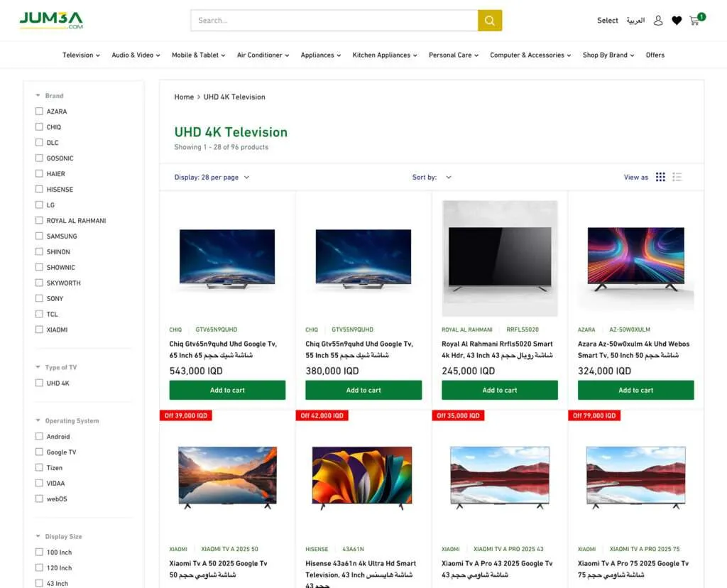Image resolution: width=727 pixels, height=588 pixels.
Task: Check the SAMSUNG brand filter
Action: (x=39, y=236)
